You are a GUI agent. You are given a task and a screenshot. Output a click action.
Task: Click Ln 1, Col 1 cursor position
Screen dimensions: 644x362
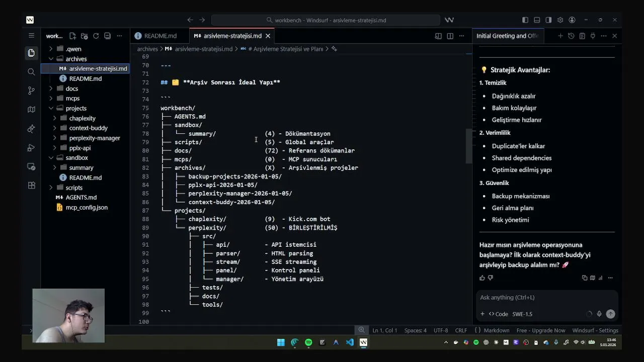385,330
